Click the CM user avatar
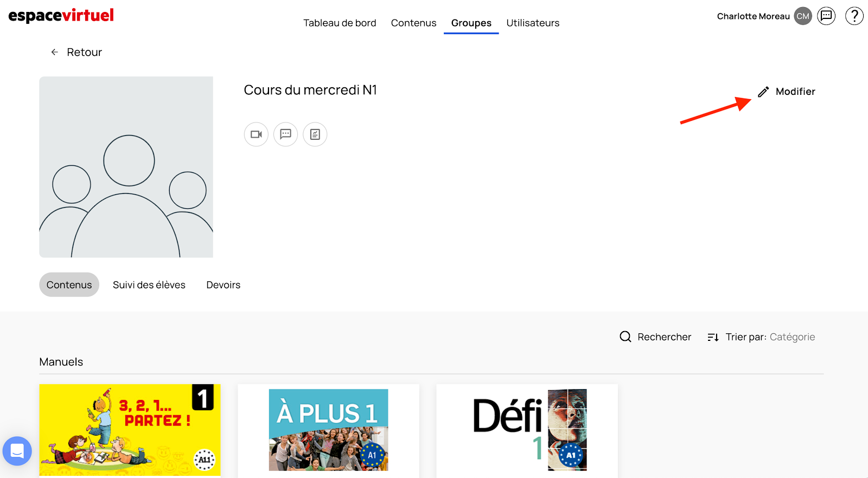 click(803, 16)
